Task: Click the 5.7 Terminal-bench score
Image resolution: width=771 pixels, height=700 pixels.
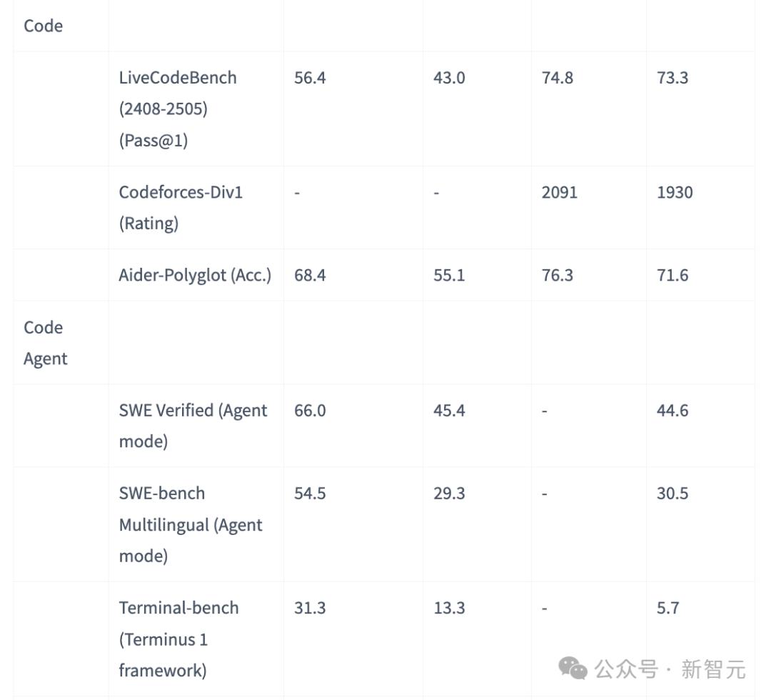Action: click(668, 608)
